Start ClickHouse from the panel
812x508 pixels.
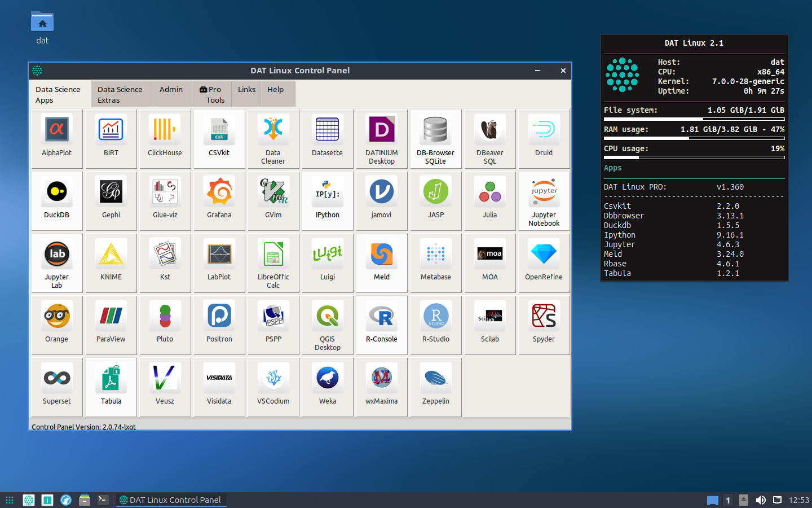coord(165,139)
